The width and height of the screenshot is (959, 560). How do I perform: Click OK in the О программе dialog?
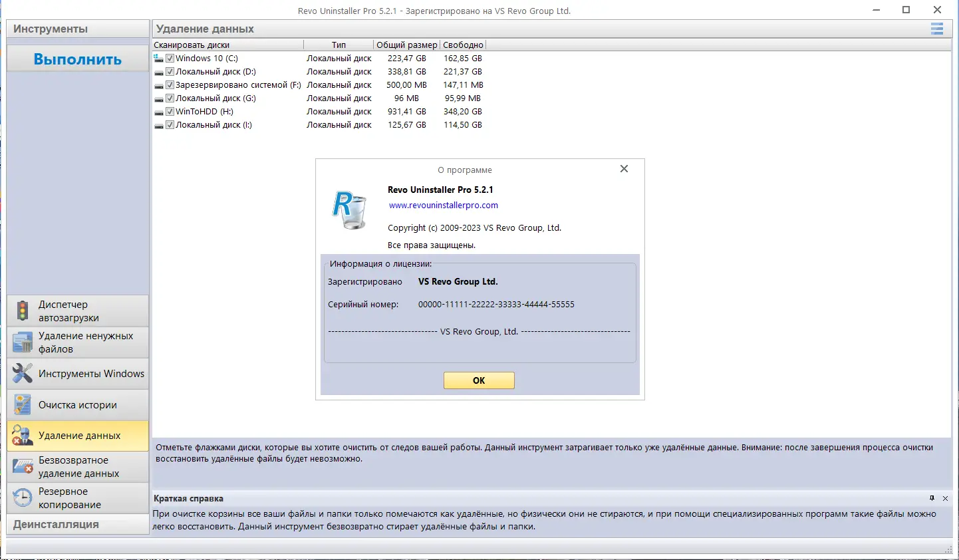479,380
